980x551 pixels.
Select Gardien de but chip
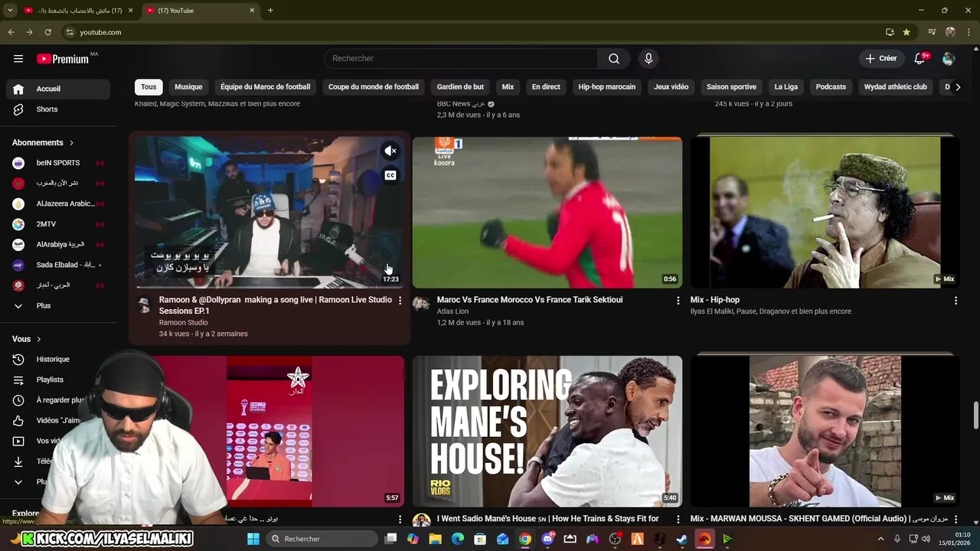[460, 87]
